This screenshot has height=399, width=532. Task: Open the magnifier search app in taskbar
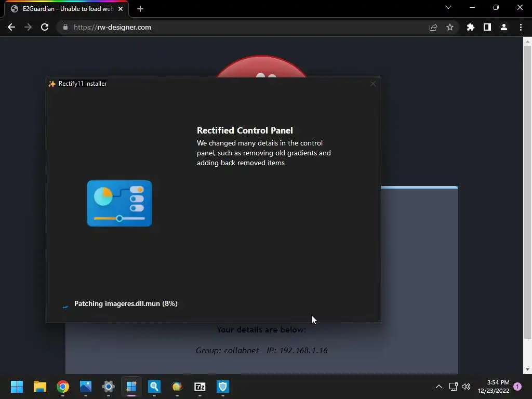pos(154,387)
